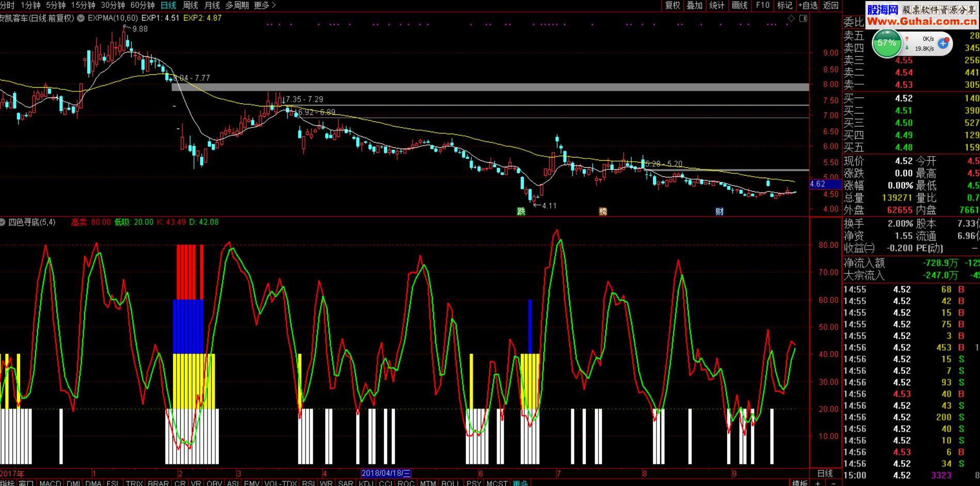Select CCI indicator tab
Viewport: 980px width, 486px height.
tap(386, 483)
